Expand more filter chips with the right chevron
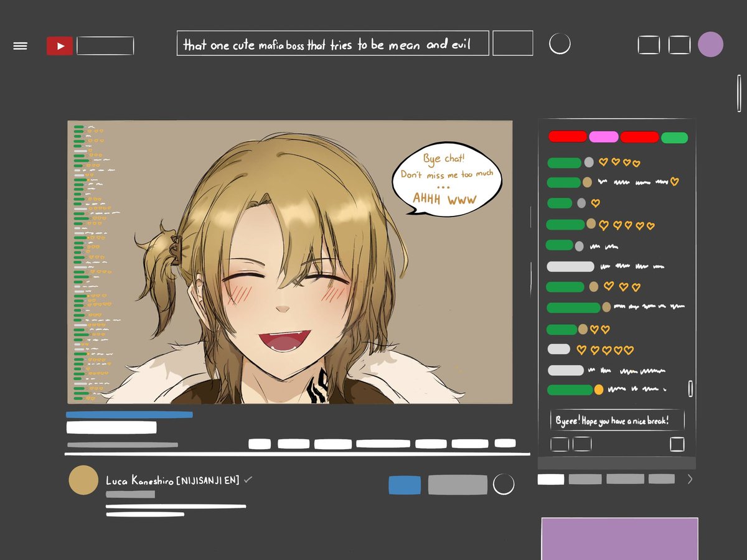 click(x=689, y=479)
